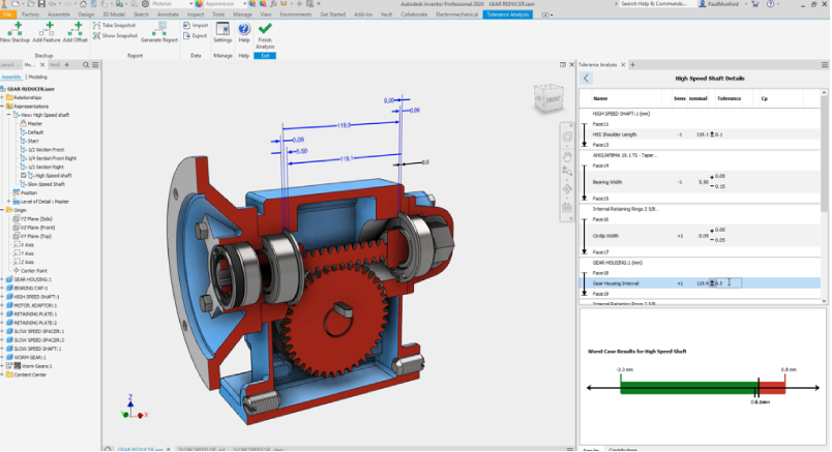Expand the WORM GEAR:1 node

click(2, 358)
